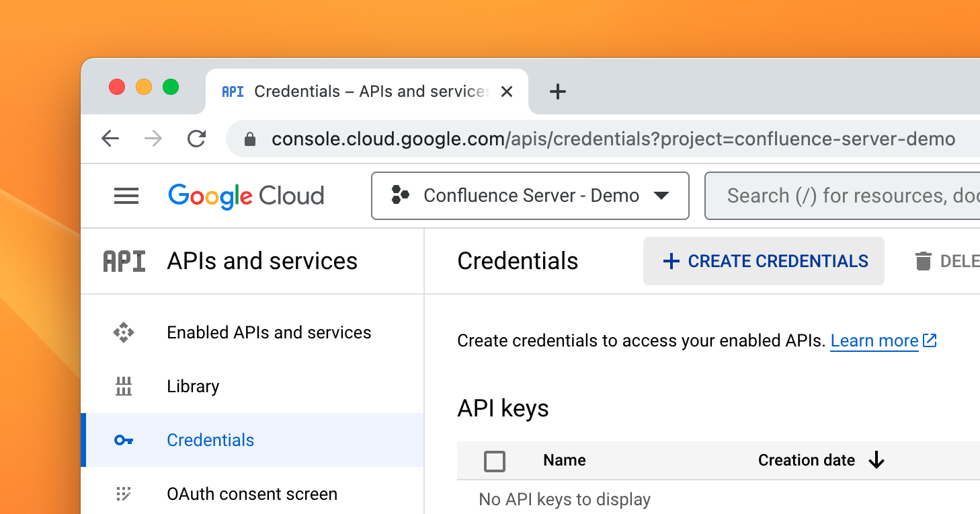980x514 pixels.
Task: Sort by Creation date arrow
Action: 876,460
